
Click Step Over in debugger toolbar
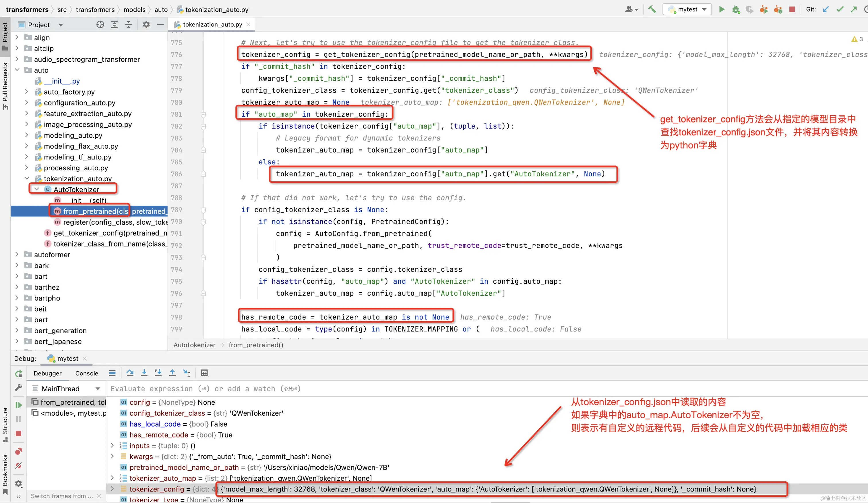[130, 373]
